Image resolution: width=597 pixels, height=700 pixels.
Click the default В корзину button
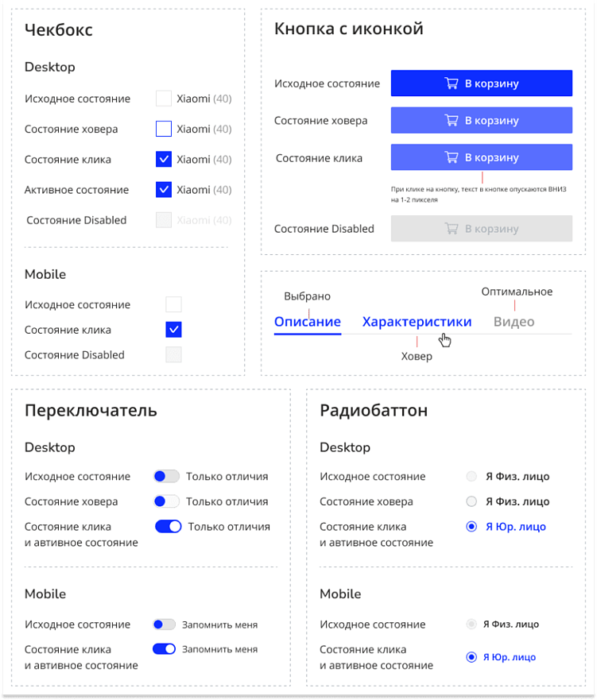point(481,83)
